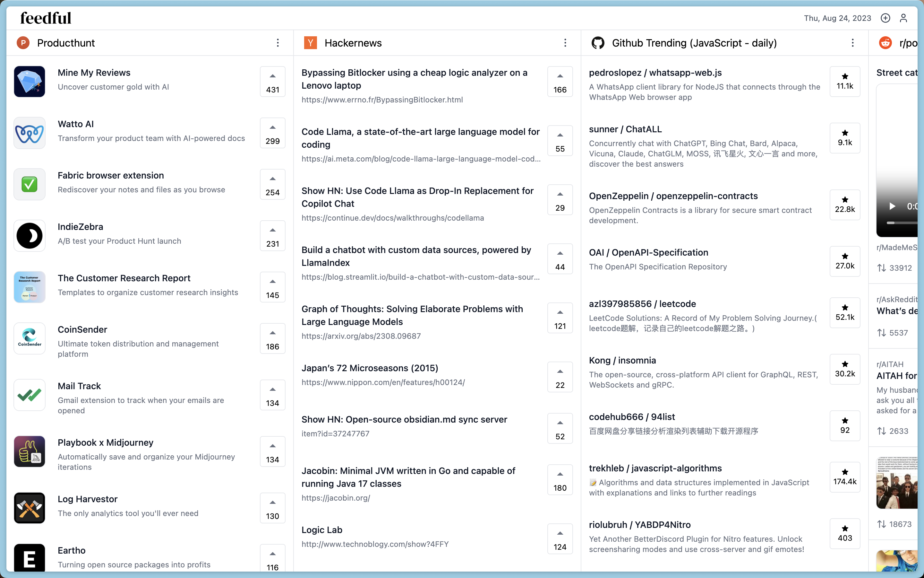Image resolution: width=924 pixels, height=578 pixels.
Task: Open Build a chatbot with LlamaIndex story
Action: tap(416, 256)
